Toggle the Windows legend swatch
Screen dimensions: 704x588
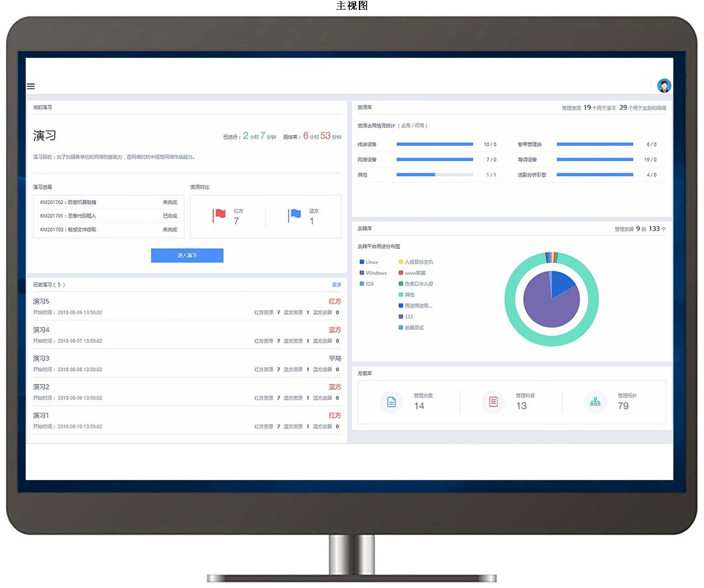(x=362, y=273)
